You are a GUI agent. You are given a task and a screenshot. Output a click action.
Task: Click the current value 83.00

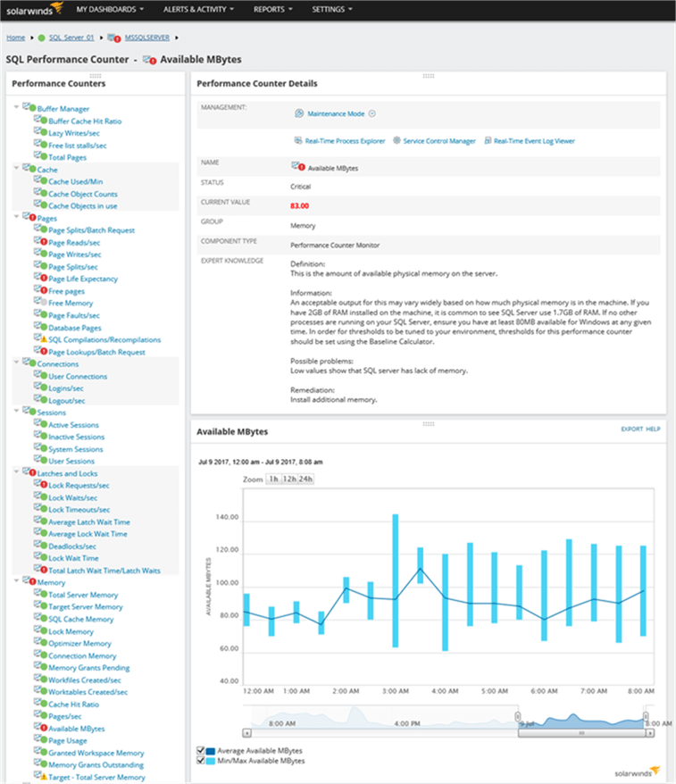[299, 206]
